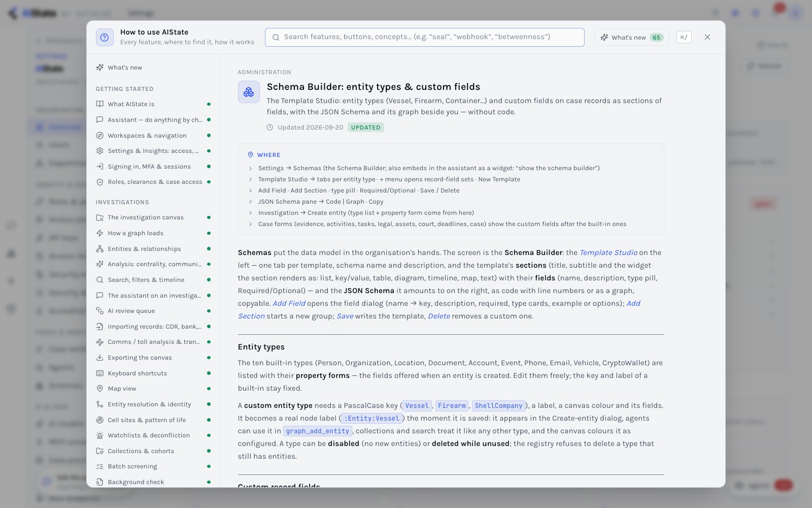Click book icon beside What AIState is

100,104
